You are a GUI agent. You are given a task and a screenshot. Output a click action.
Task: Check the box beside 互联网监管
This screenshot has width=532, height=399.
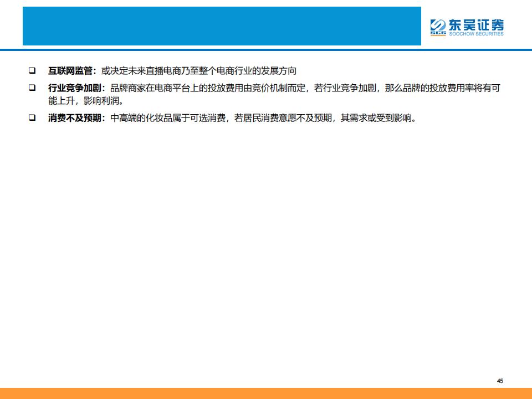tap(32, 71)
